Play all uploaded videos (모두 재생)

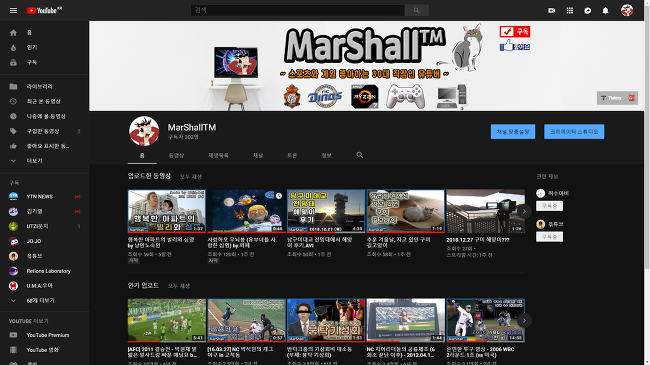tap(191, 177)
